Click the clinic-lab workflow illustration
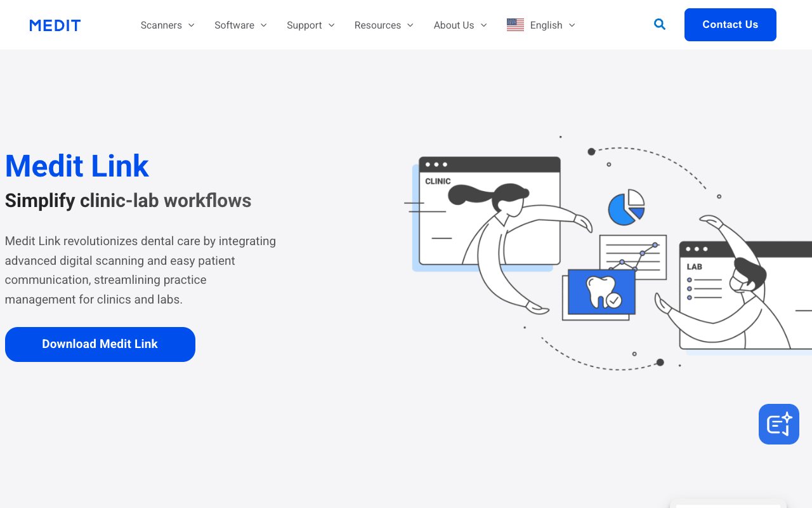 [608, 252]
